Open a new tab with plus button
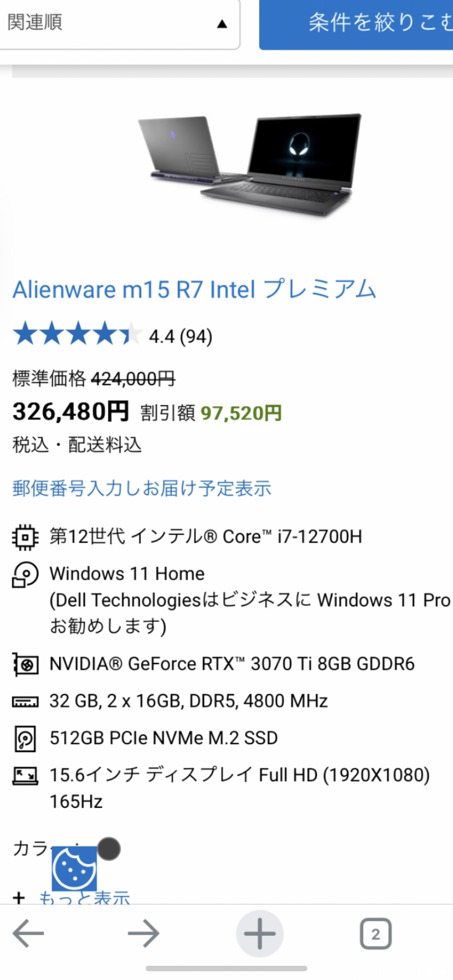The height and width of the screenshot is (980, 453). 259,933
